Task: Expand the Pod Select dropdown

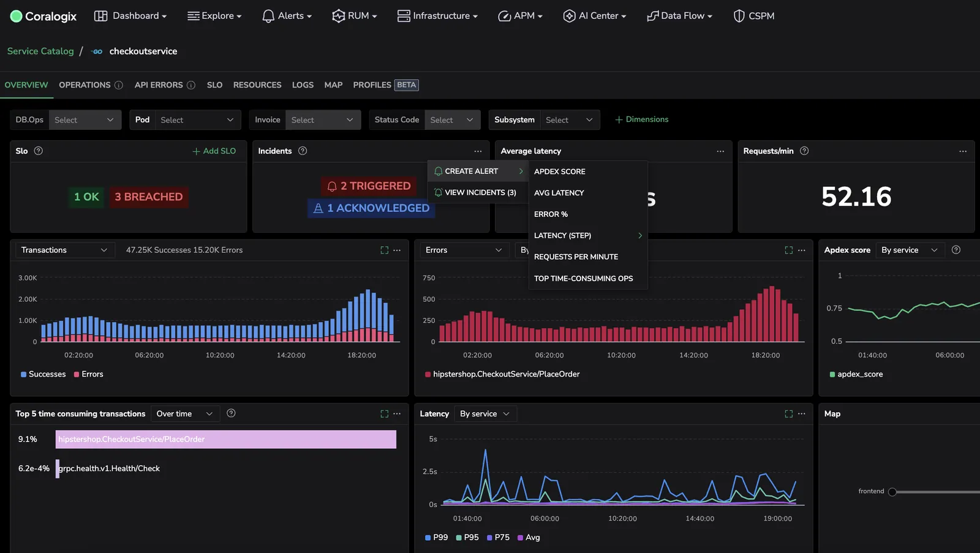Action: (x=198, y=120)
